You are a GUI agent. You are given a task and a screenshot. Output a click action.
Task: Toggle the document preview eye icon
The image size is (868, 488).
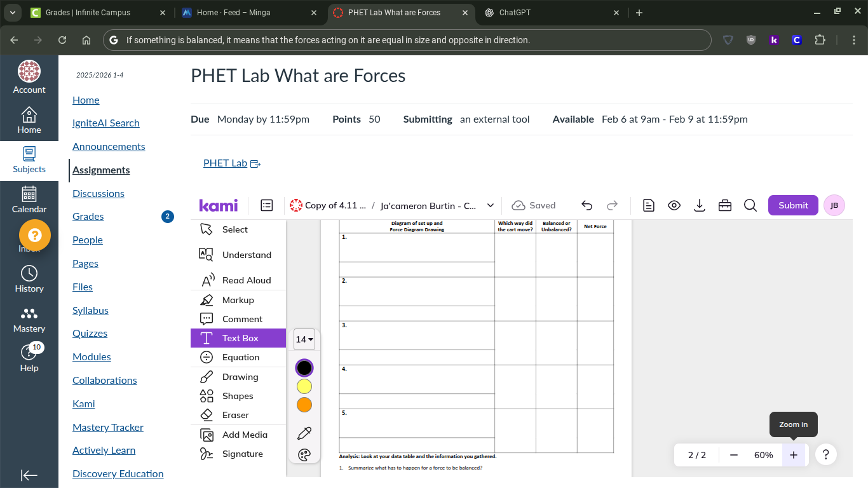[674, 205]
